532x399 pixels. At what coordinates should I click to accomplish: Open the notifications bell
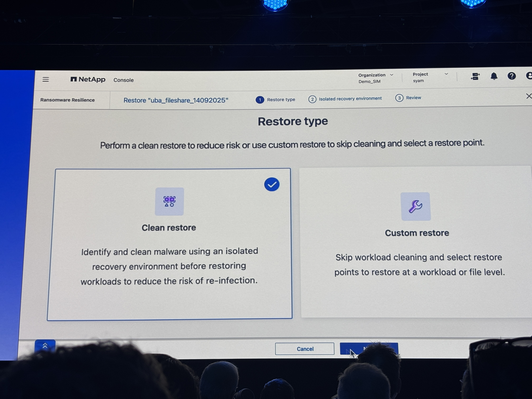494,76
